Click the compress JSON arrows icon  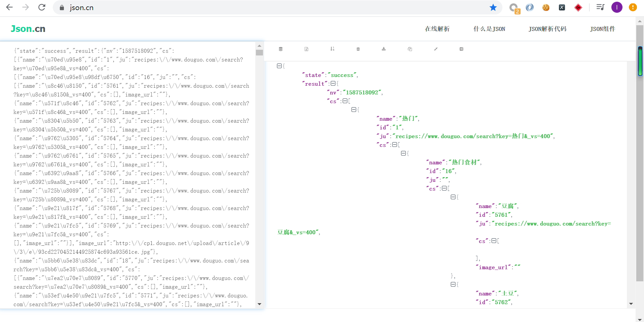pos(435,49)
